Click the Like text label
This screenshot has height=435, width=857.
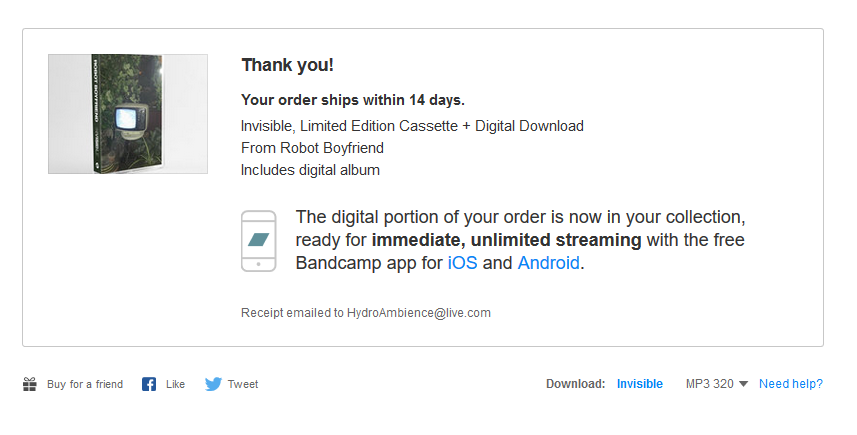[x=175, y=384]
